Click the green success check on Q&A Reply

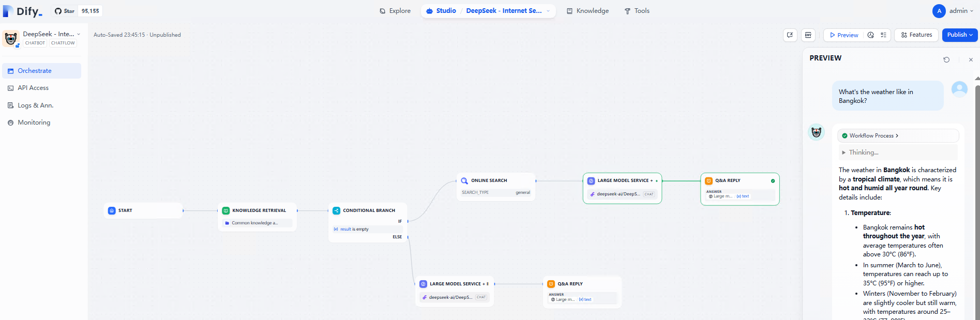pos(773,181)
